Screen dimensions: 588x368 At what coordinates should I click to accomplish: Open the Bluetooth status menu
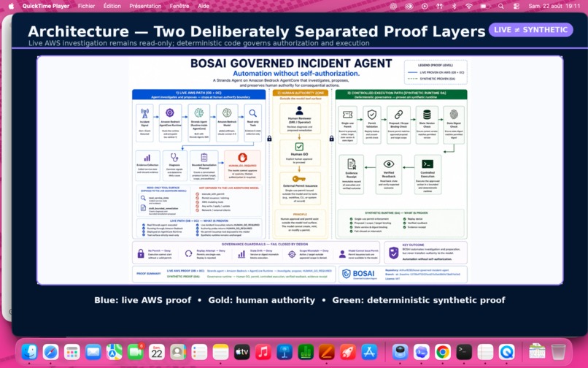[454, 6]
